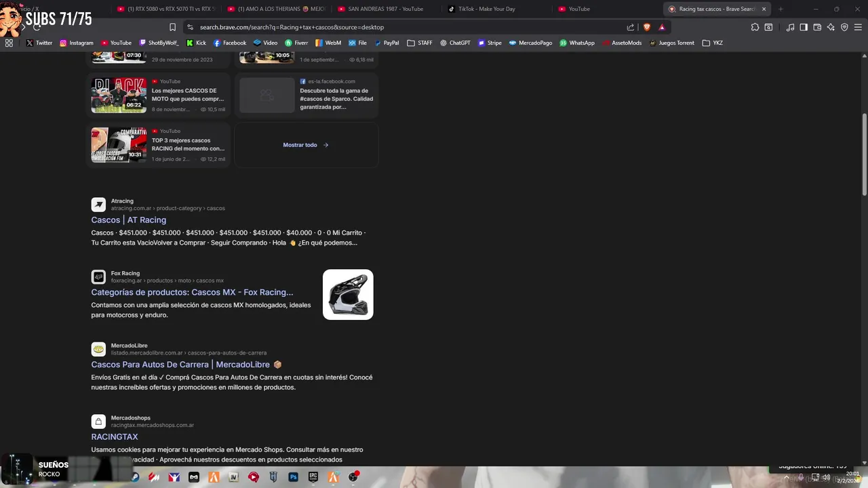Open the Steam taskbar icon
Image resolution: width=868 pixels, height=488 pixels.
coord(135,477)
